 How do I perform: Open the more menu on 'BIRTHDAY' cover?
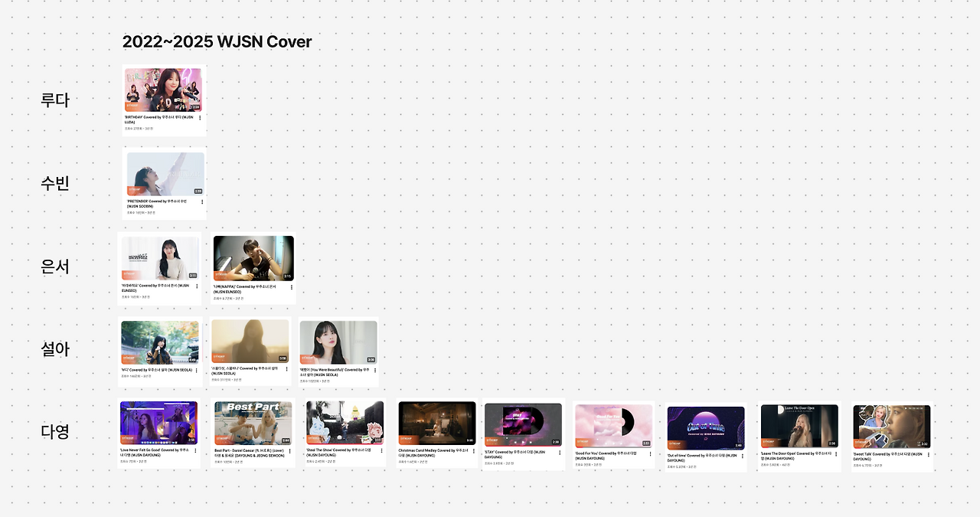click(200, 118)
